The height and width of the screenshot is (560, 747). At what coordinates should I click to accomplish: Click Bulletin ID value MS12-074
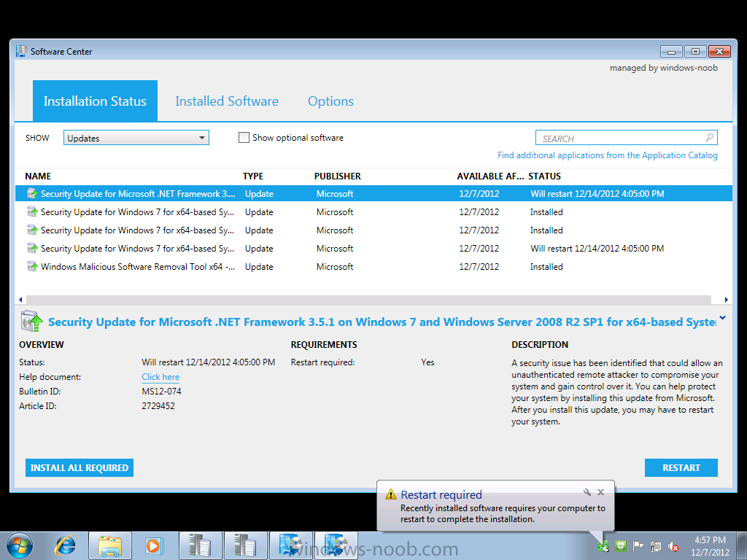pos(161,392)
